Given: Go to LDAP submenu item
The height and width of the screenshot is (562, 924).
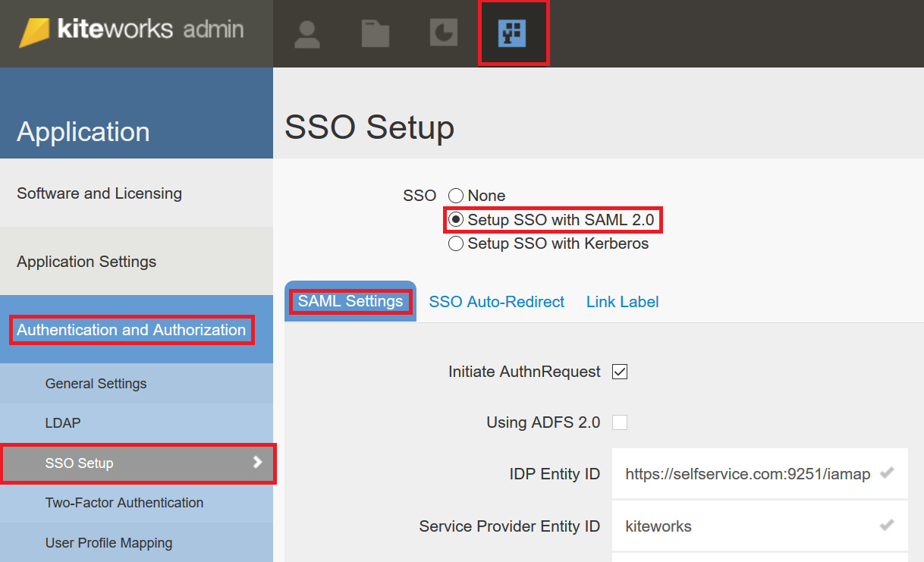Looking at the screenshot, I should [137, 422].
